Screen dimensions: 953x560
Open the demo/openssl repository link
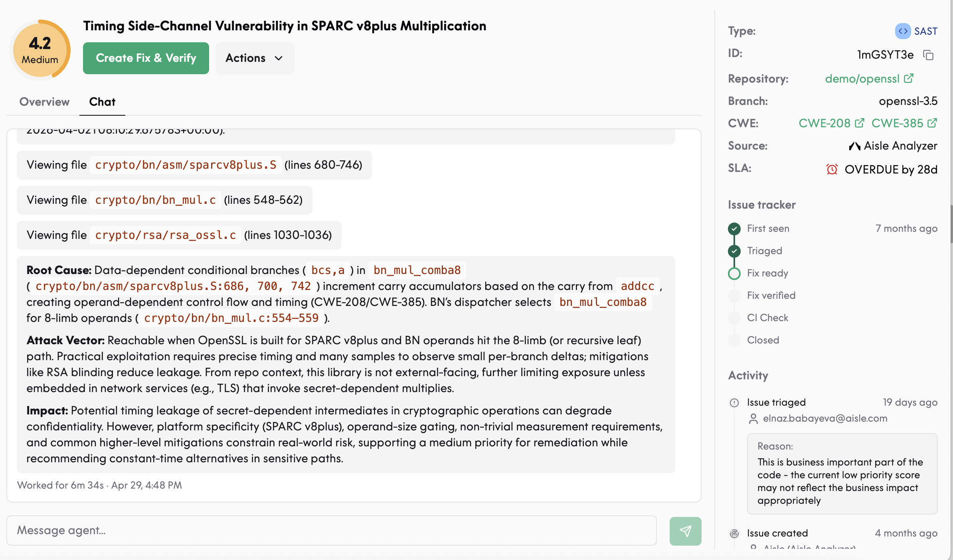tap(869, 79)
